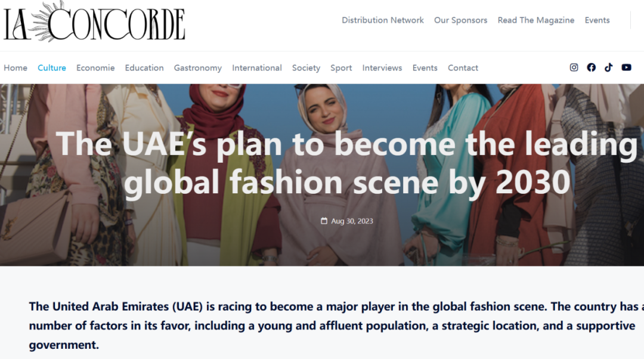The height and width of the screenshot is (359, 644).
Task: Click the intro paragraph starting 'The United Arab Emirates'
Action: tap(336, 326)
